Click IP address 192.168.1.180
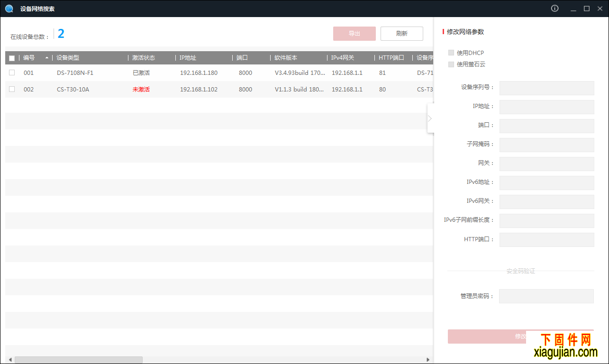The width and height of the screenshot is (609, 364). (199, 73)
